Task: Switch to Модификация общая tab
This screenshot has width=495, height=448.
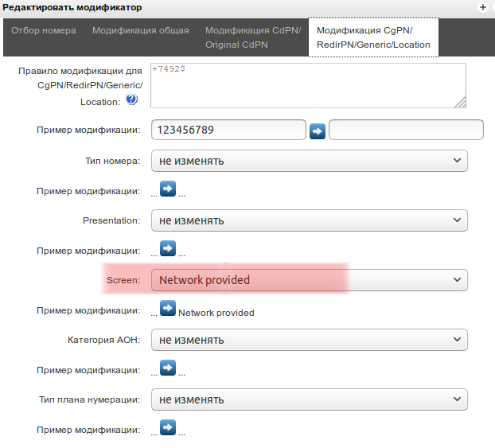Action: coord(141,30)
